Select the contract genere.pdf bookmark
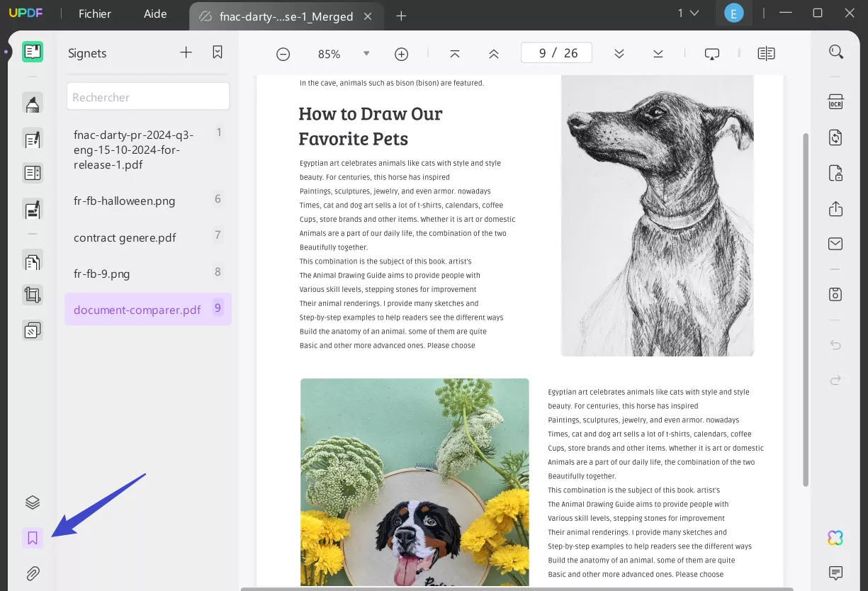Viewport: 868px width, 591px height. (125, 237)
